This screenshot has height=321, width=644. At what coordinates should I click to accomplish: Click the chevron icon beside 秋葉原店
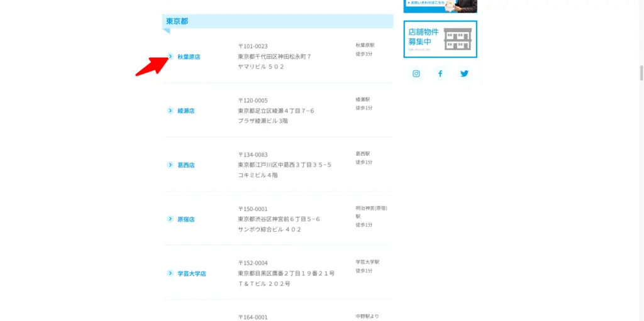point(170,57)
